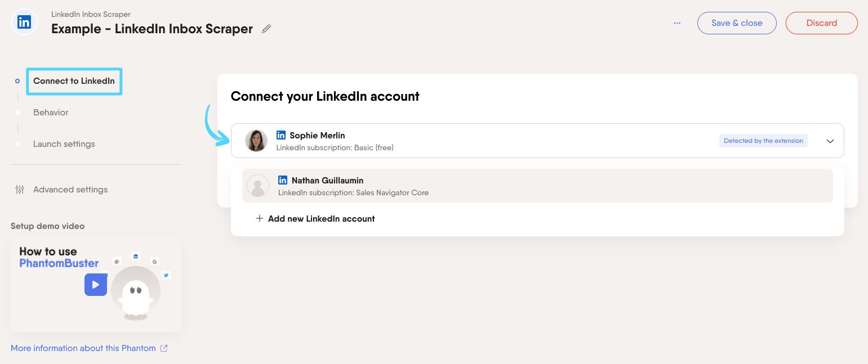This screenshot has height=364, width=868.
Task: Click 'LinkedIn subscription: Basic (free)' text
Action: pyautogui.click(x=335, y=147)
